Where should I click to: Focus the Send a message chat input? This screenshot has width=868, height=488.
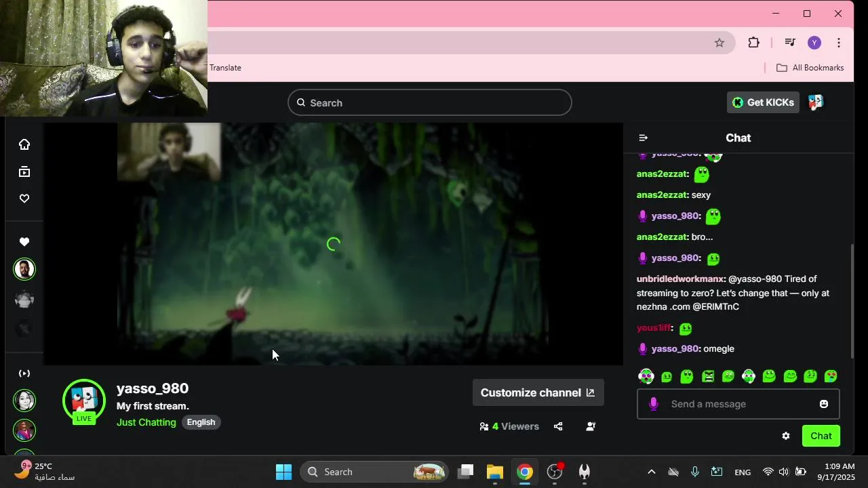738,404
